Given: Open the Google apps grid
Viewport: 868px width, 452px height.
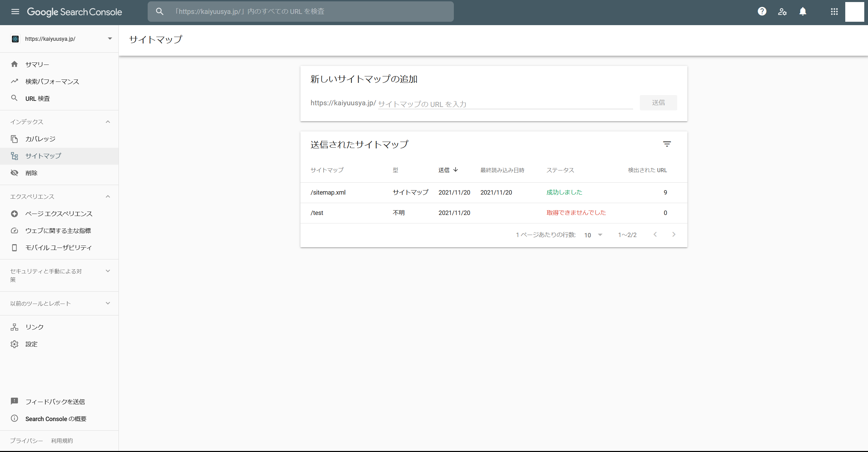Looking at the screenshot, I should click(834, 12).
